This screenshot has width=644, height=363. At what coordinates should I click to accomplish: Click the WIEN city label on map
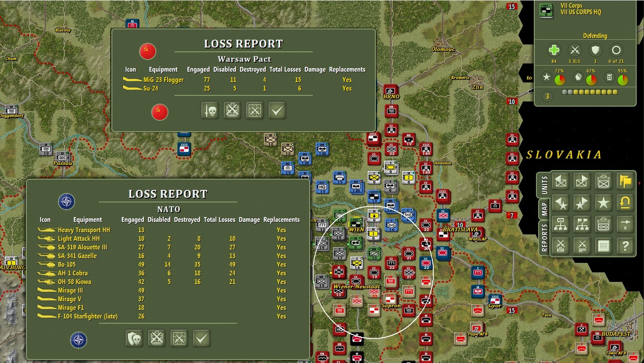pos(356,230)
